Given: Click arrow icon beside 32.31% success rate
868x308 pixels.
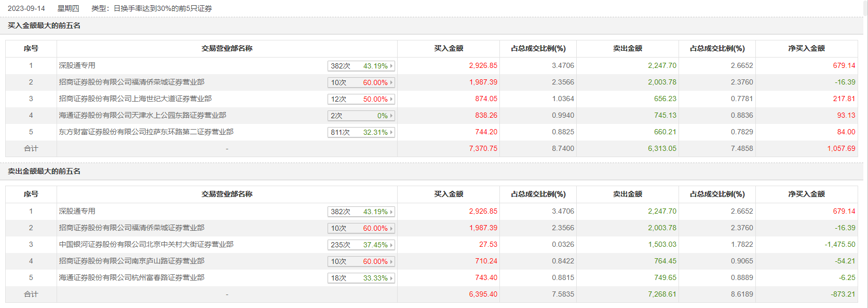Looking at the screenshot, I should (x=391, y=132).
